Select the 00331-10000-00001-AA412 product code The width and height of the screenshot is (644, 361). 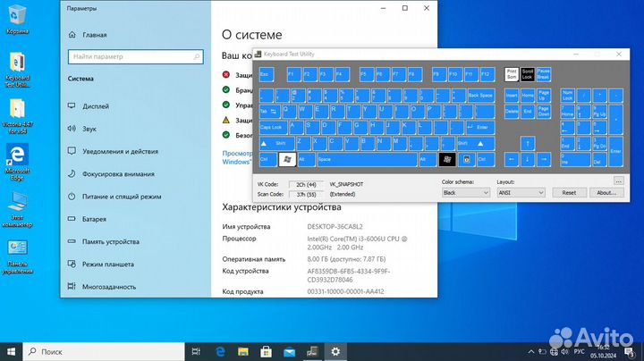pyautogui.click(x=345, y=291)
